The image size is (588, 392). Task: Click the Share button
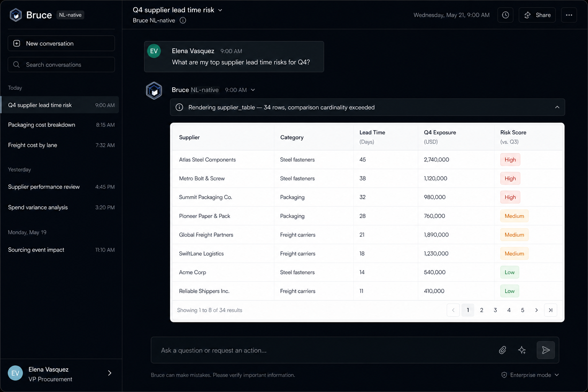point(537,15)
